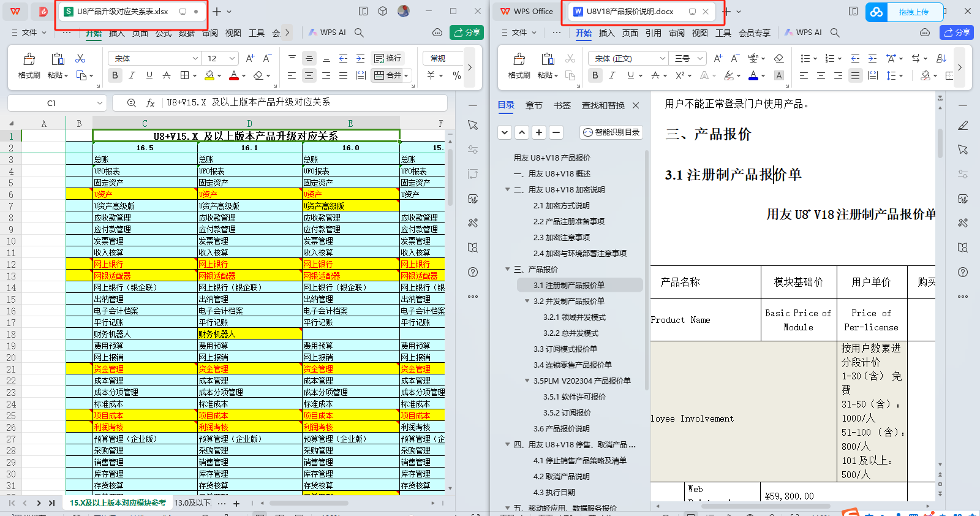The image size is (980, 516).
Task: Click center align icon in spreadsheet toolbar
Action: click(309, 75)
